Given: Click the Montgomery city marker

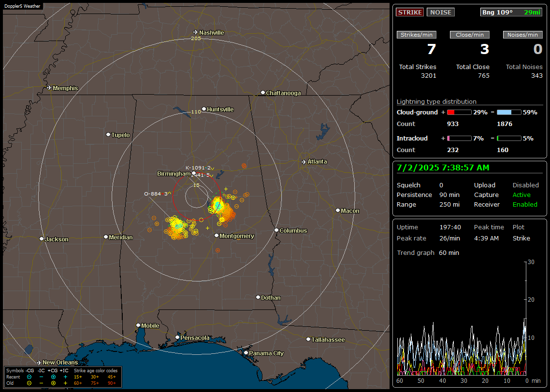Looking at the screenshot, I should [217, 236].
